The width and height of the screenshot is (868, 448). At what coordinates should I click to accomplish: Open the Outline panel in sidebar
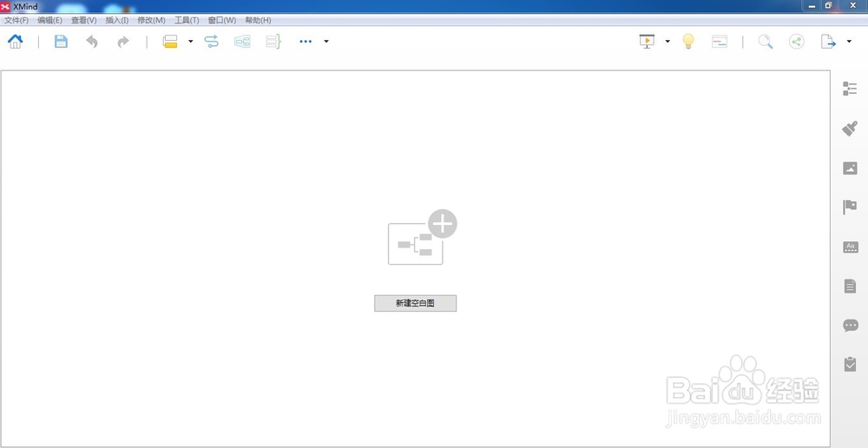tap(850, 89)
